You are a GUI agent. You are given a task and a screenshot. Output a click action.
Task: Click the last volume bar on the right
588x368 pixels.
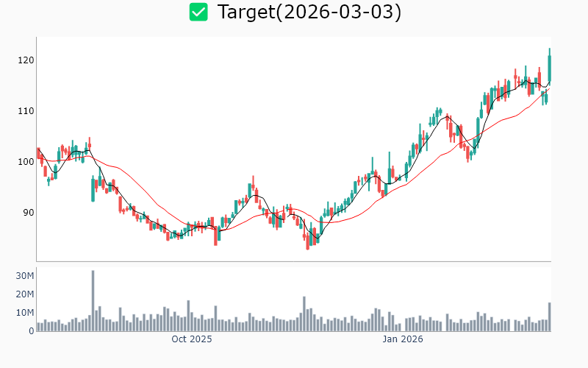point(549,316)
